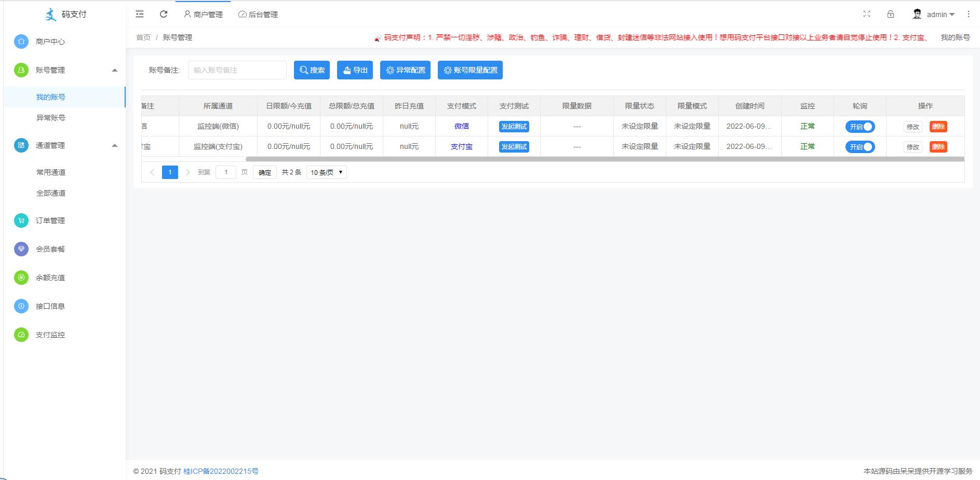
Task: Collapse the 账号管理 sidebar group
Action: coord(115,70)
